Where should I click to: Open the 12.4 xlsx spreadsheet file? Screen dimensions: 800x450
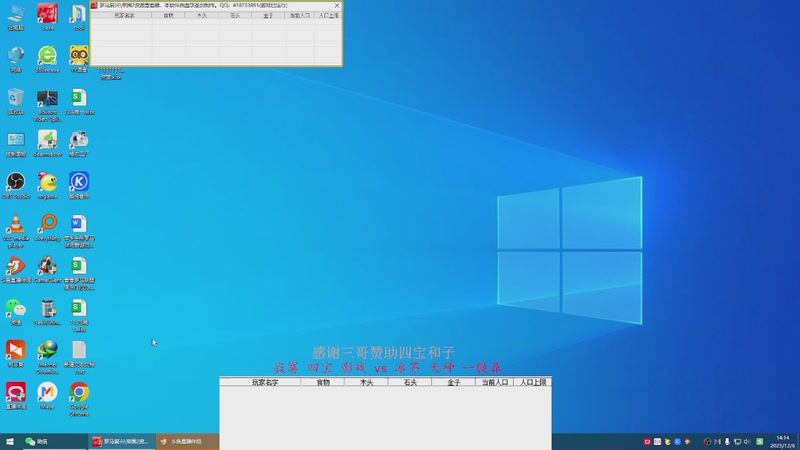click(79, 101)
